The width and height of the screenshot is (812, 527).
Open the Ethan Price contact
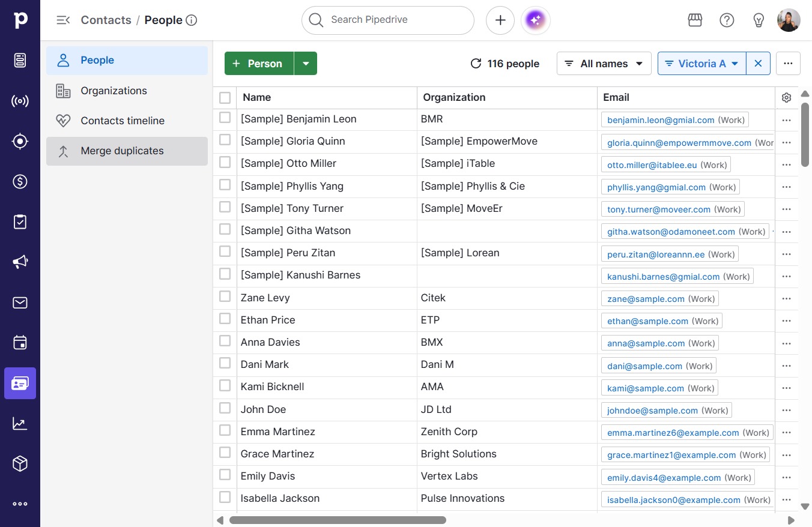tap(268, 320)
